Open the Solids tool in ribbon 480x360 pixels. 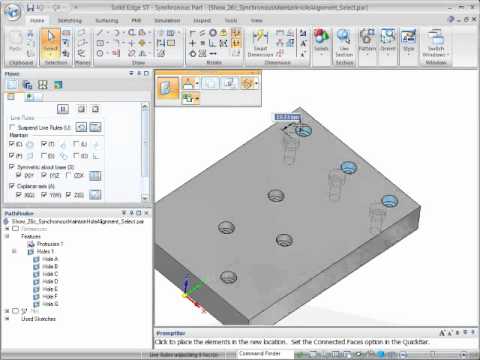(x=321, y=42)
